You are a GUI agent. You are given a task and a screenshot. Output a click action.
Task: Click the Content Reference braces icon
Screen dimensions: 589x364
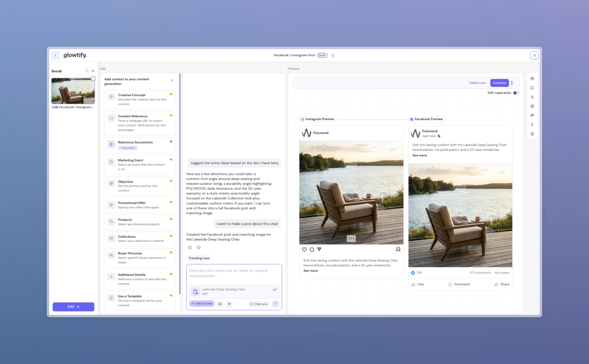pos(111,118)
